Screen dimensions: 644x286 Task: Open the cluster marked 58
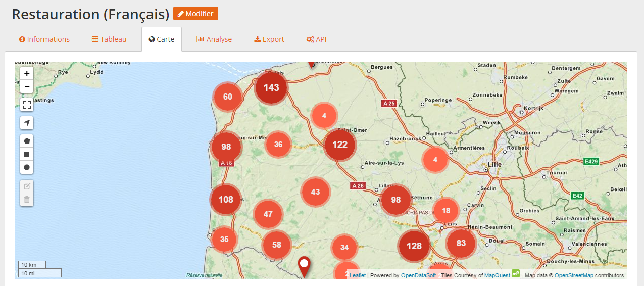coord(277,245)
